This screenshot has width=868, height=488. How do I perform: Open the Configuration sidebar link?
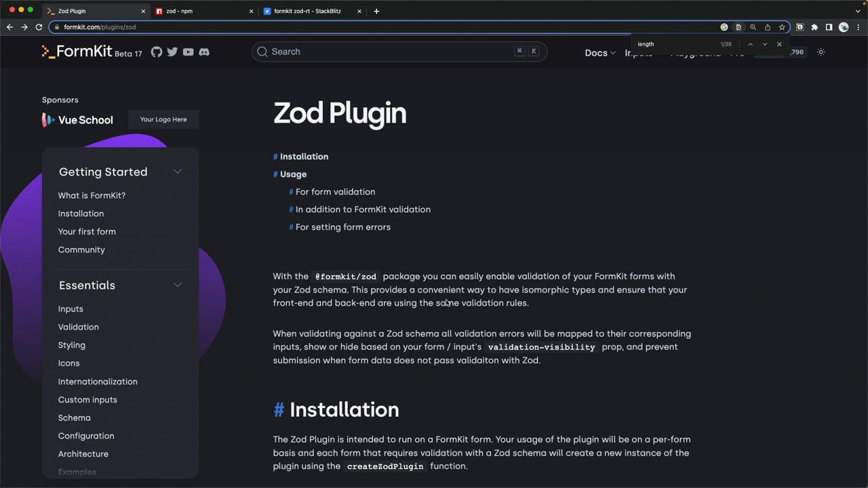click(x=86, y=436)
